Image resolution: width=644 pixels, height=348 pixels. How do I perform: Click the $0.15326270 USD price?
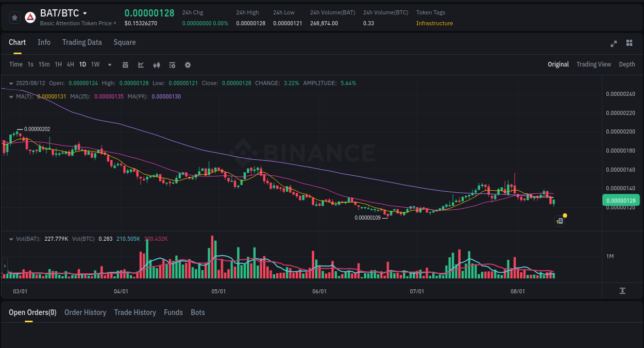click(x=141, y=23)
